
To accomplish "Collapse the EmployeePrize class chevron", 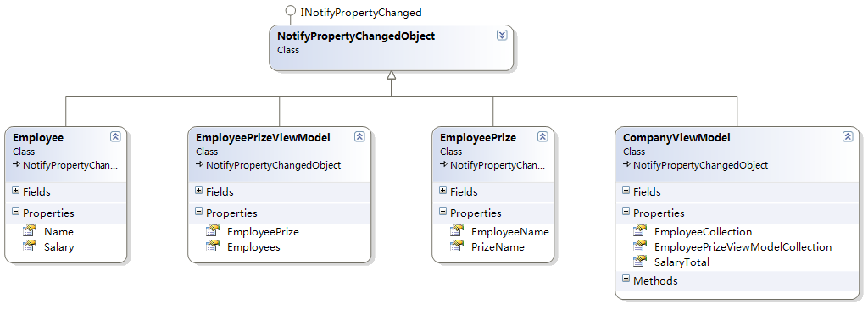I will pyautogui.click(x=542, y=136).
